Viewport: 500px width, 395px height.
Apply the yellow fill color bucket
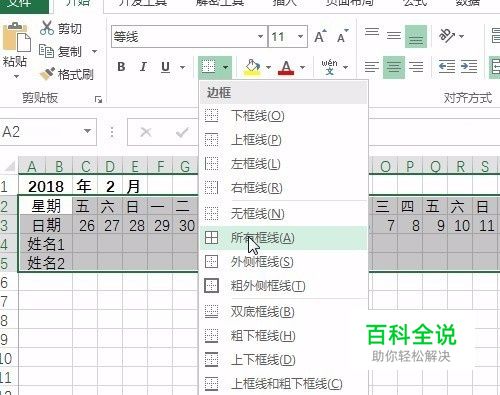pyautogui.click(x=252, y=67)
